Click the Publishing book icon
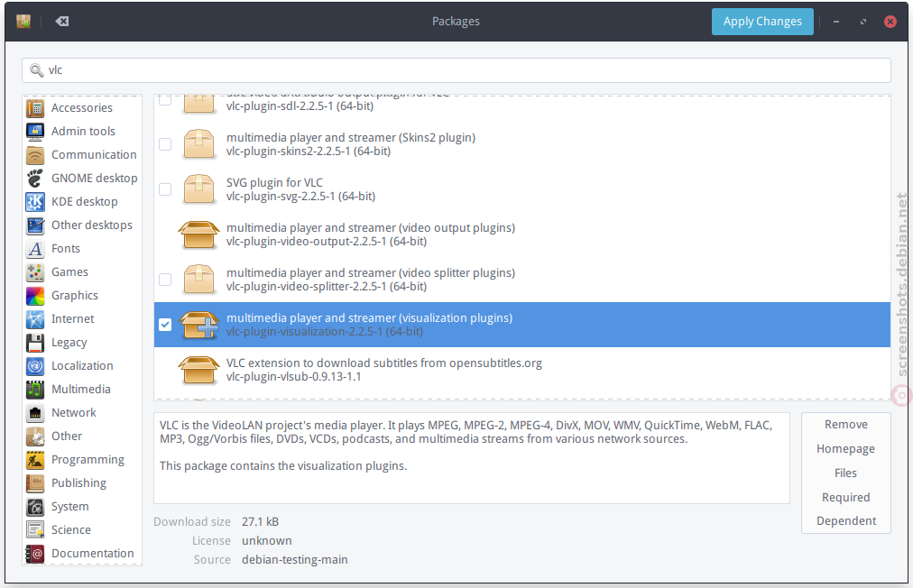The height and width of the screenshot is (588, 913). pyautogui.click(x=35, y=483)
